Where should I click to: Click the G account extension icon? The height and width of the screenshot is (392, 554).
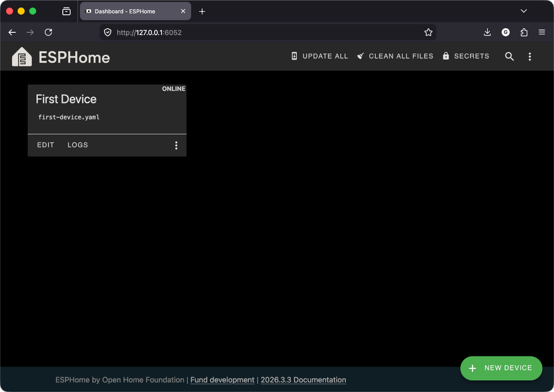[x=506, y=32]
